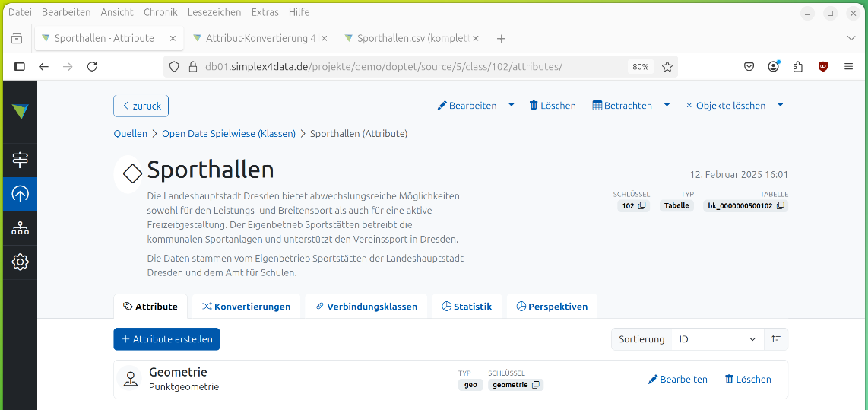Toggle the browser sidebar icon

pyautogui.click(x=19, y=66)
